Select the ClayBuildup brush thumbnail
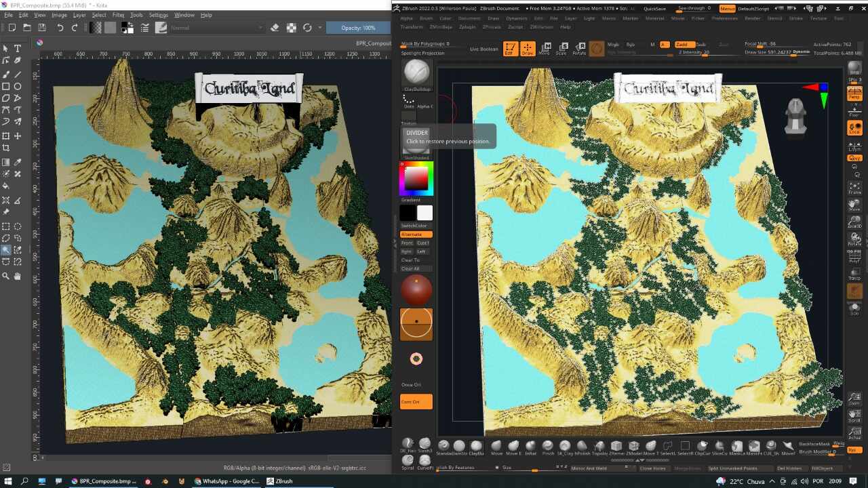This screenshot has width=868, height=488. coord(416,72)
